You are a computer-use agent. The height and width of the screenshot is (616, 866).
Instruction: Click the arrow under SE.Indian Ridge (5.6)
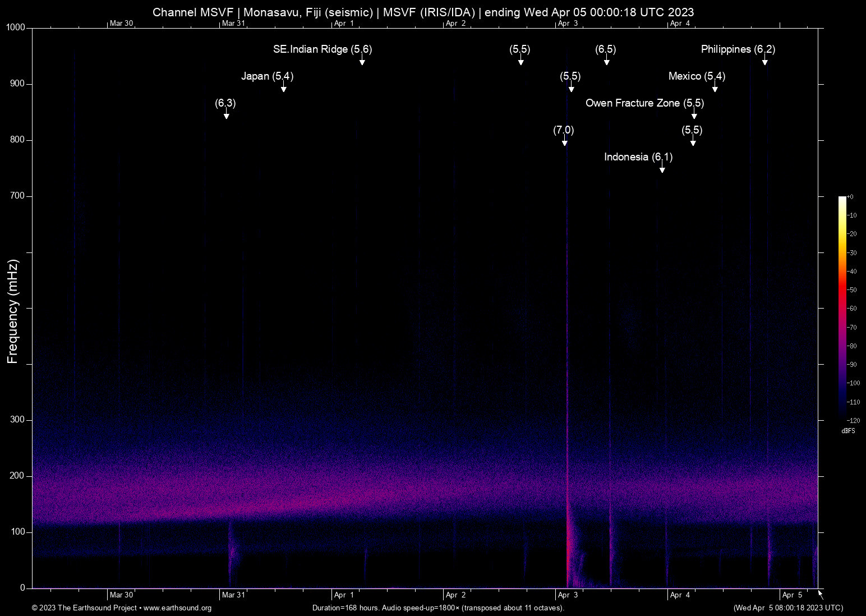pyautogui.click(x=362, y=61)
